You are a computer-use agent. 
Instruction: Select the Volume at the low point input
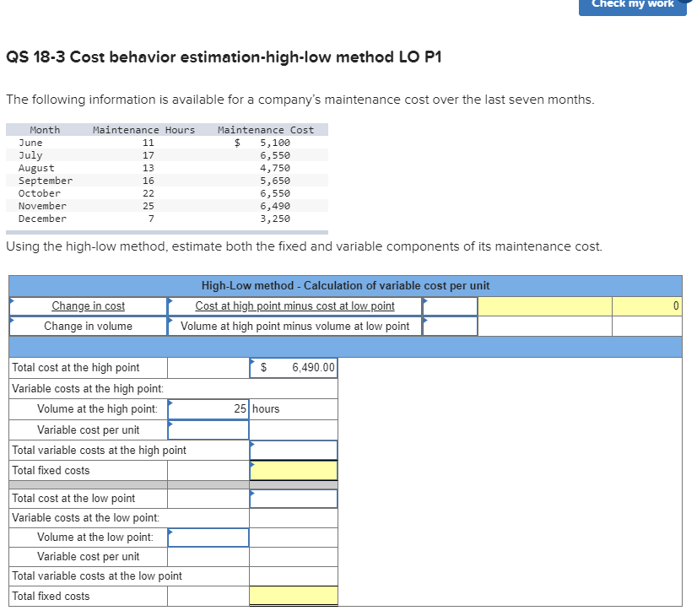click(208, 537)
